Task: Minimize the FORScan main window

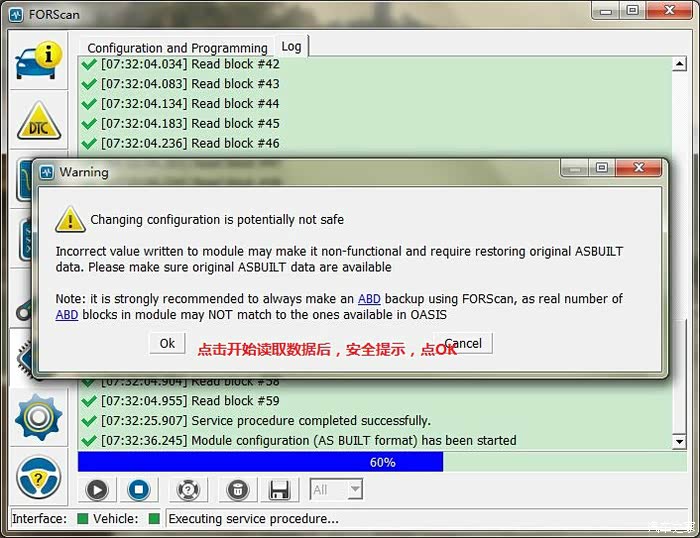Action: pos(606,11)
